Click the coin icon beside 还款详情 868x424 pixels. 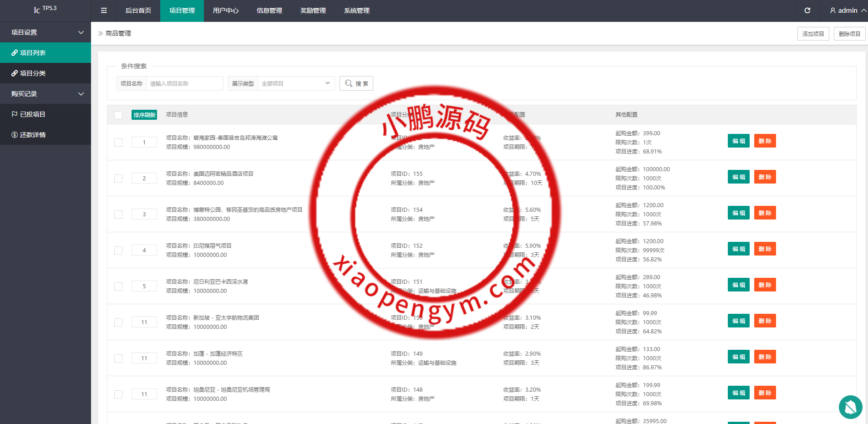pyautogui.click(x=15, y=135)
